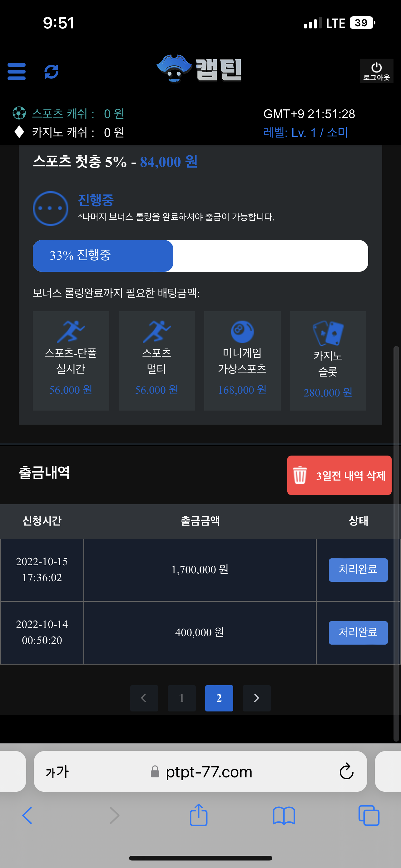Select page 1 of withdrawal history

(x=181, y=698)
